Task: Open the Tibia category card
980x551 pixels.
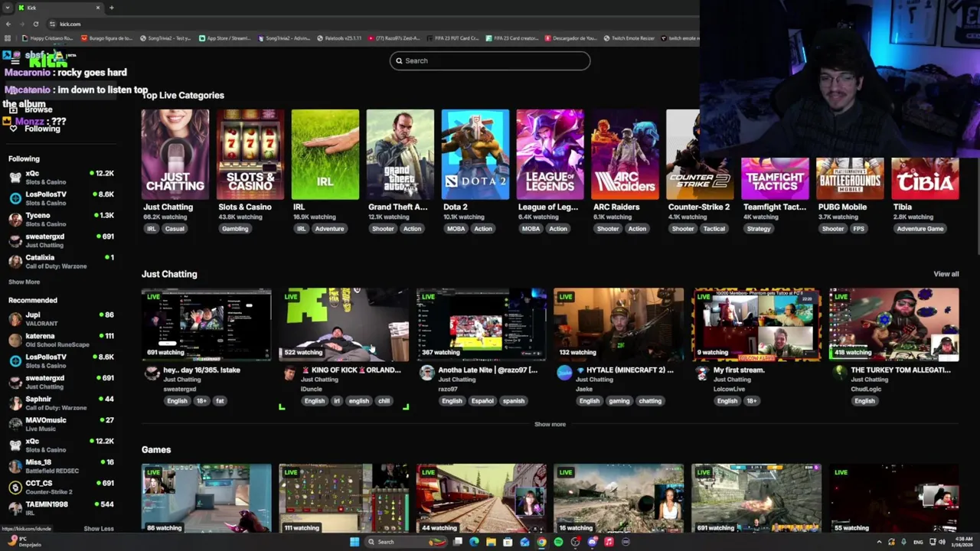Action: pyautogui.click(x=925, y=179)
